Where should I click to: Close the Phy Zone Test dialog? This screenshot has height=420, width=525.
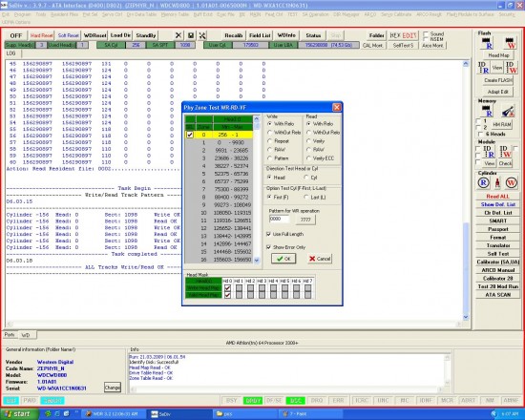click(337, 107)
